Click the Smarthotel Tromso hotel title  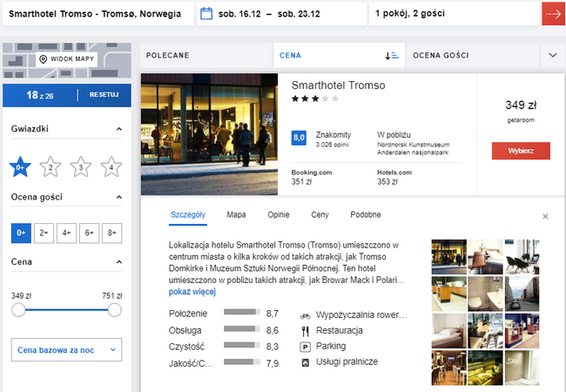click(x=338, y=85)
